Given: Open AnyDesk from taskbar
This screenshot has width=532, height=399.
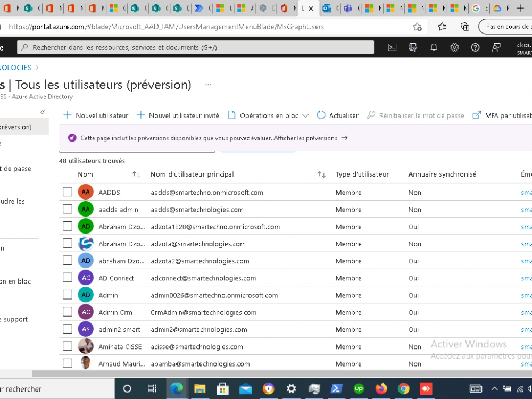Looking at the screenshot, I should pyautogui.click(x=426, y=388).
